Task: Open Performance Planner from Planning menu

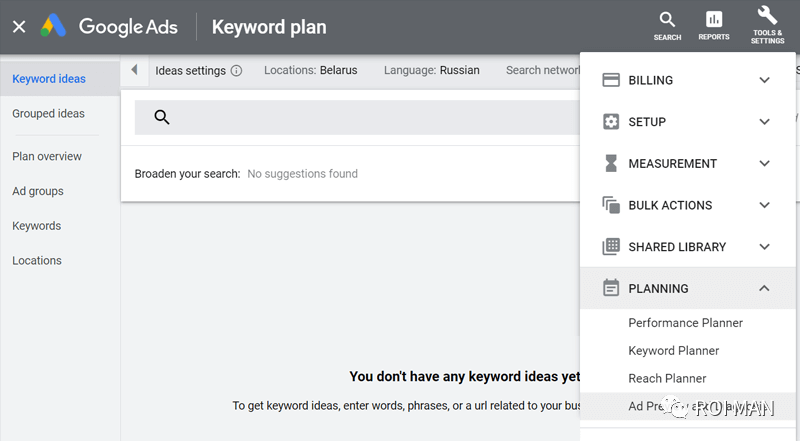Action: [685, 323]
